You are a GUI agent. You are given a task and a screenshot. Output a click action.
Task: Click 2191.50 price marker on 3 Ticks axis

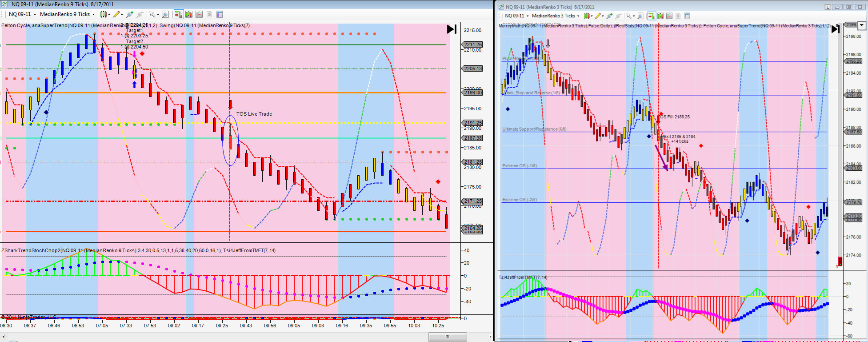853,95
